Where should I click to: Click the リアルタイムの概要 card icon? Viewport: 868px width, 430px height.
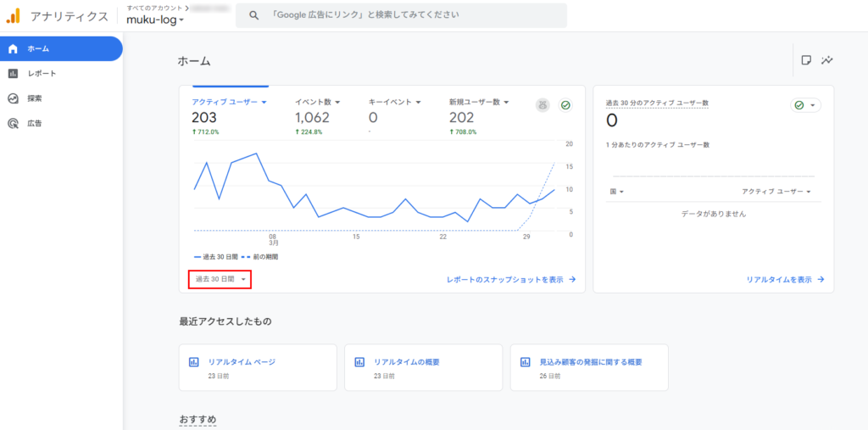[x=359, y=362]
